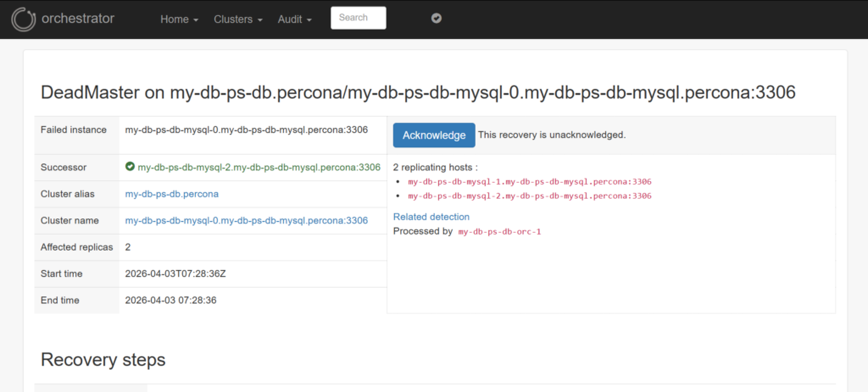Click the Failed instance hostname value

coord(247,130)
